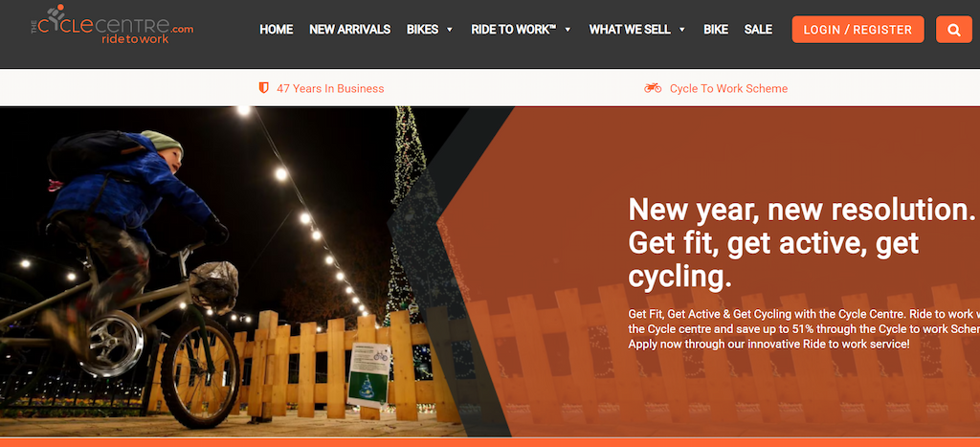Click the motorbike icon beside Cycle To Work
The image size is (980, 447).
pos(653,88)
